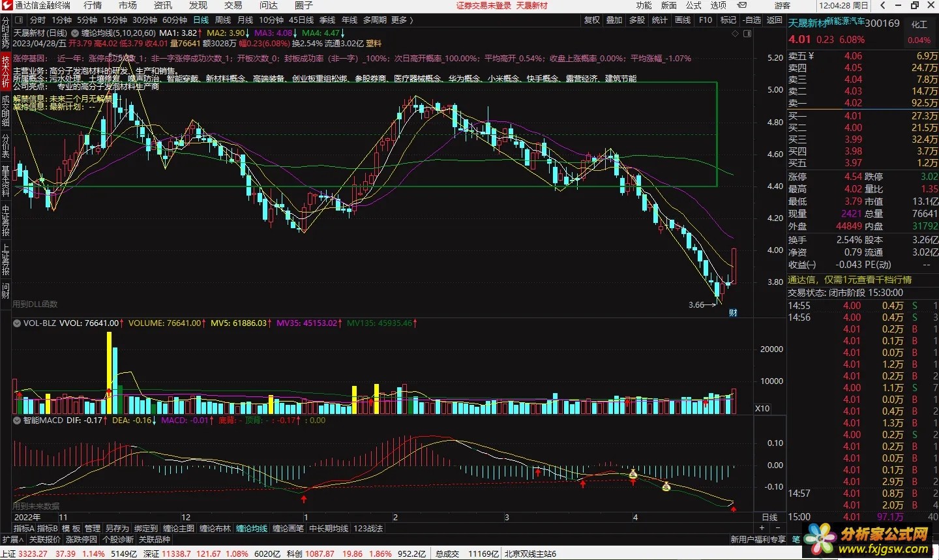939x560 pixels.
Task: Open the 发现 menu
Action: click(x=198, y=5)
